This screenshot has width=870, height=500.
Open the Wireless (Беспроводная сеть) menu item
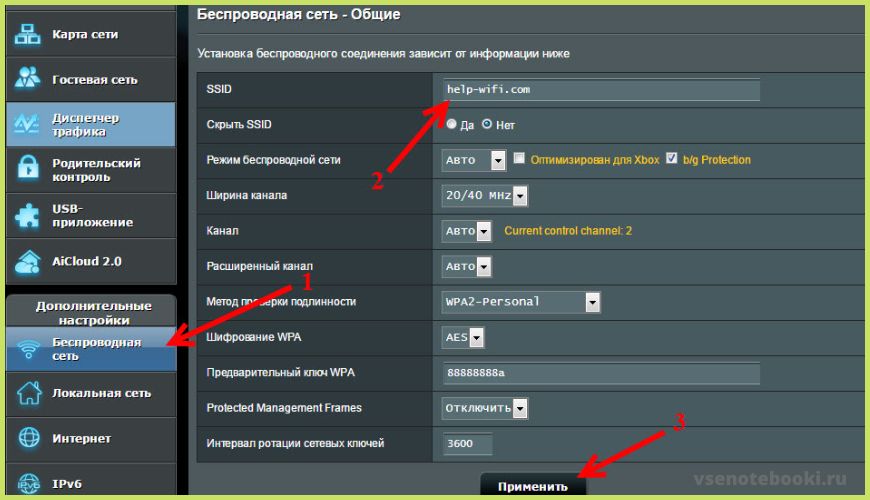pyautogui.click(x=90, y=348)
